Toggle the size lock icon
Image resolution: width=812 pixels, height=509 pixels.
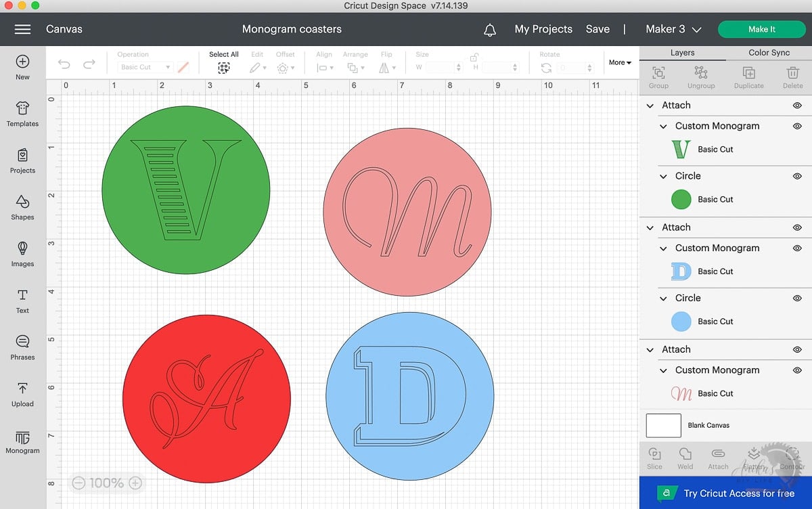click(474, 57)
